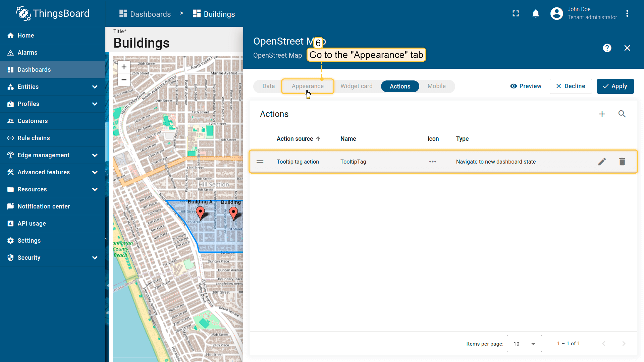Open the Items per page dropdown
644x362 pixels.
(524, 344)
